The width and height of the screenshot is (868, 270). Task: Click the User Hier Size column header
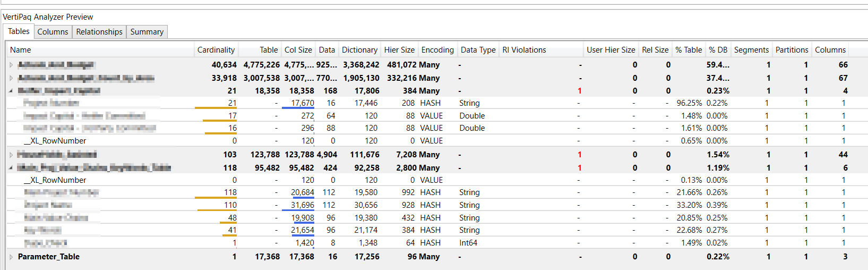click(611, 50)
